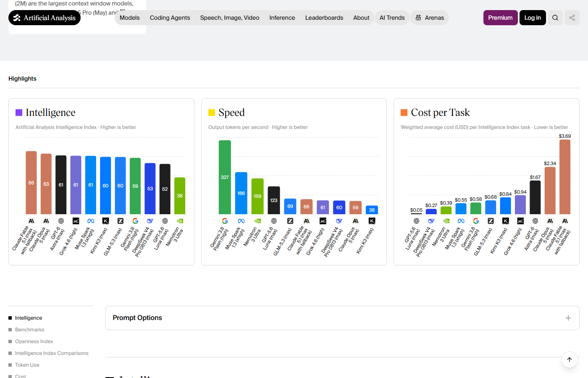This screenshot has width=588, height=378.
Task: Click the Speed chart card heading
Action: coord(231,113)
